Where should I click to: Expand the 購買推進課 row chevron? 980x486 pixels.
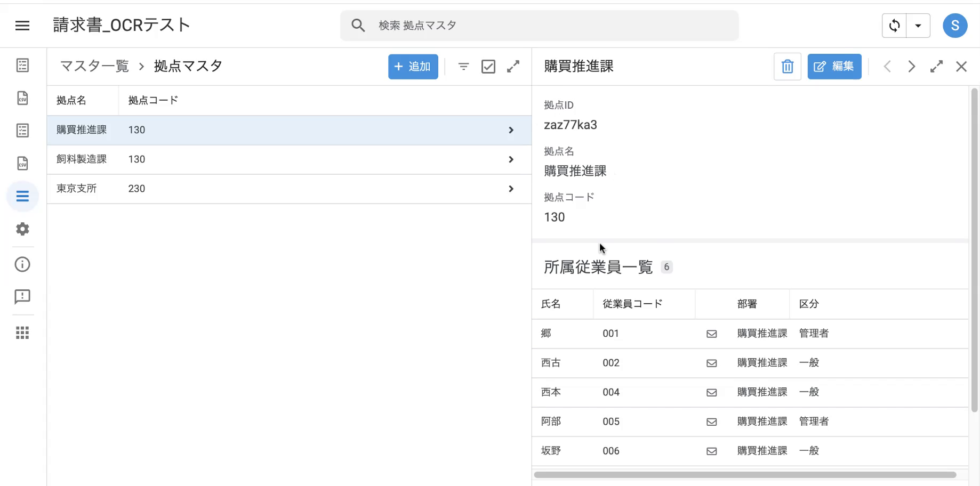tap(511, 130)
